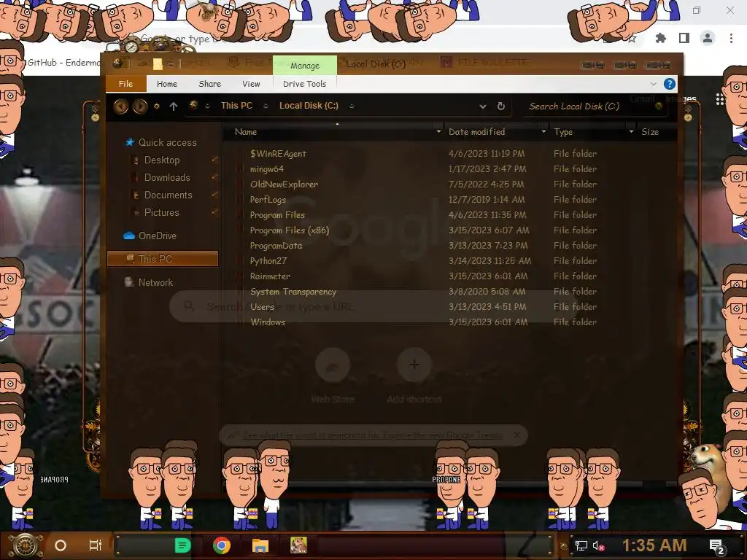
Task: Open the notification center icon
Action: click(x=716, y=547)
